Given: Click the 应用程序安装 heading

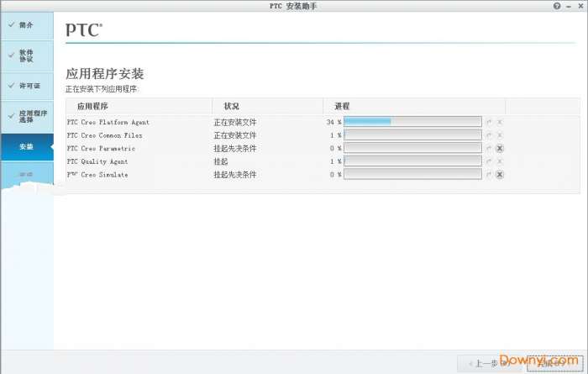Looking at the screenshot, I should (x=105, y=74).
